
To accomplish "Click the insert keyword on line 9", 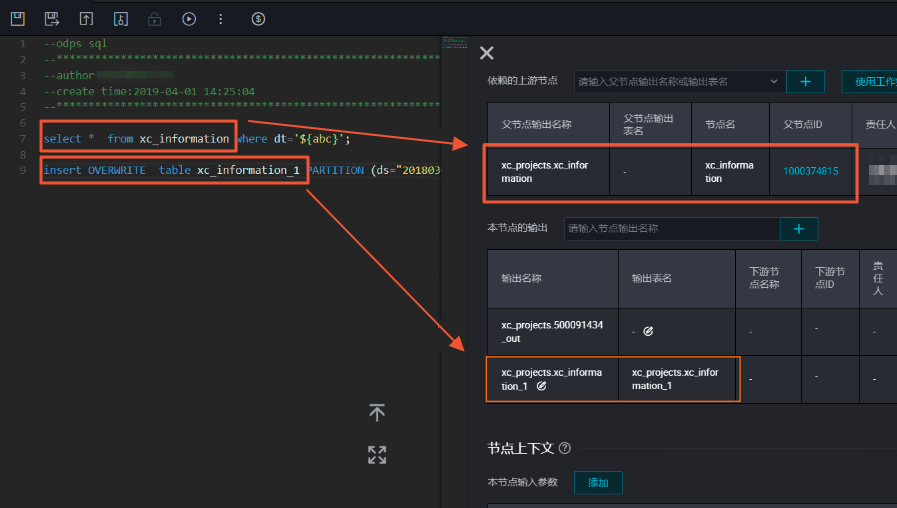I will click(62, 170).
